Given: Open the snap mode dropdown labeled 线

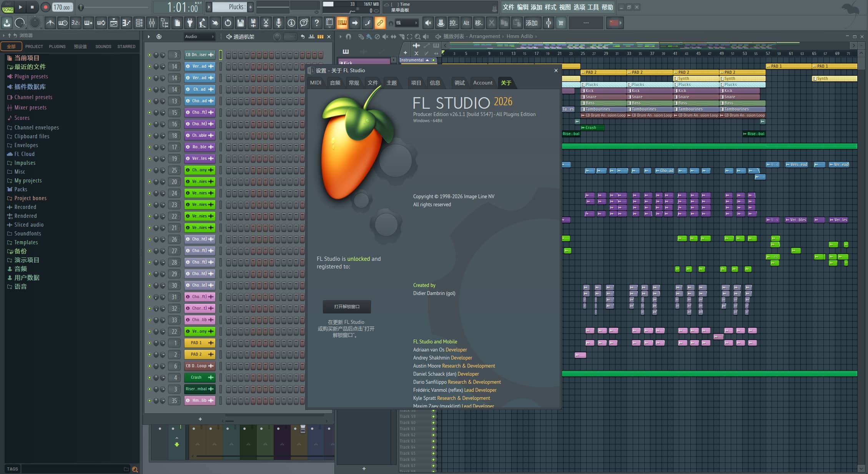Looking at the screenshot, I should [x=406, y=23].
